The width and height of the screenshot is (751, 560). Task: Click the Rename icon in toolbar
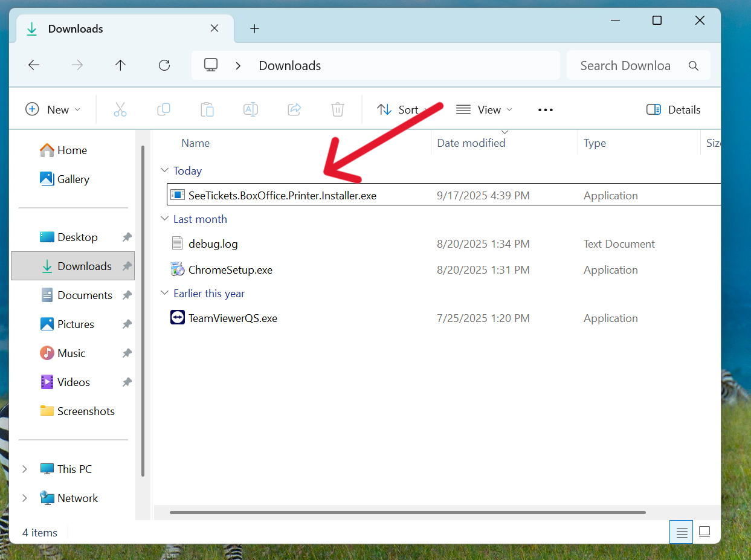tap(250, 109)
